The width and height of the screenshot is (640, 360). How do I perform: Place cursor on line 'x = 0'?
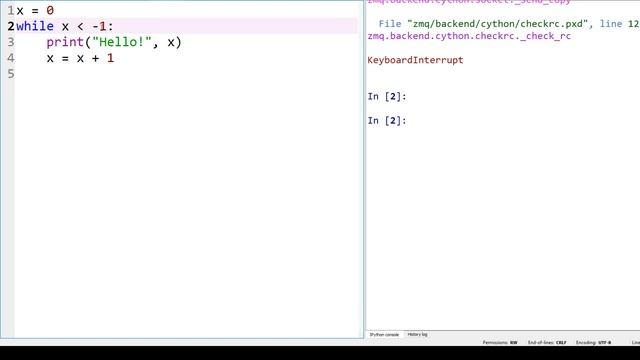[x=35, y=10]
